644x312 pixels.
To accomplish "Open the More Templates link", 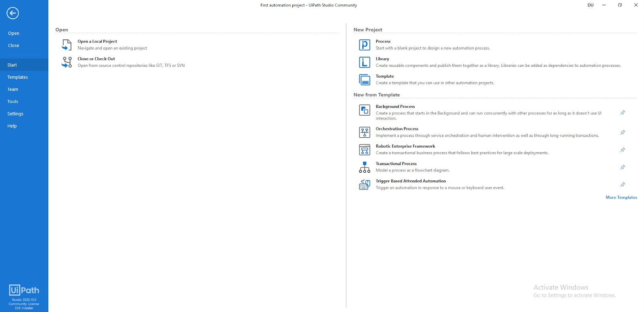I will click(x=621, y=197).
